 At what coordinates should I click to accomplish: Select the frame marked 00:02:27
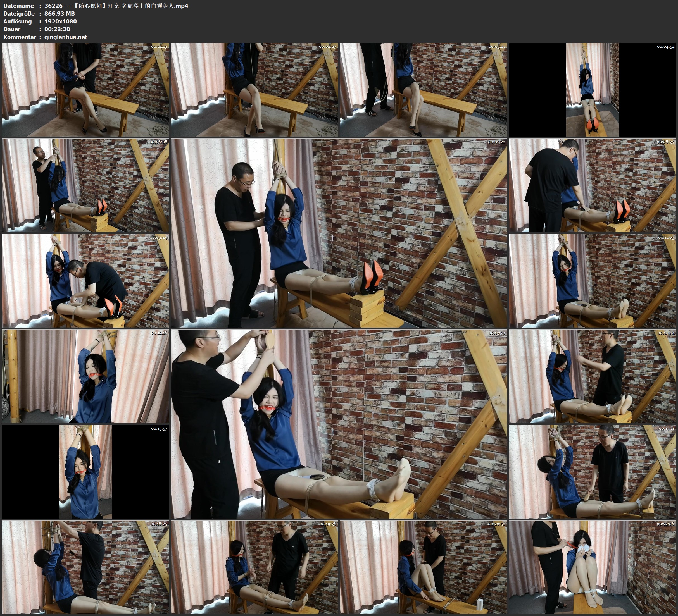(x=254, y=90)
